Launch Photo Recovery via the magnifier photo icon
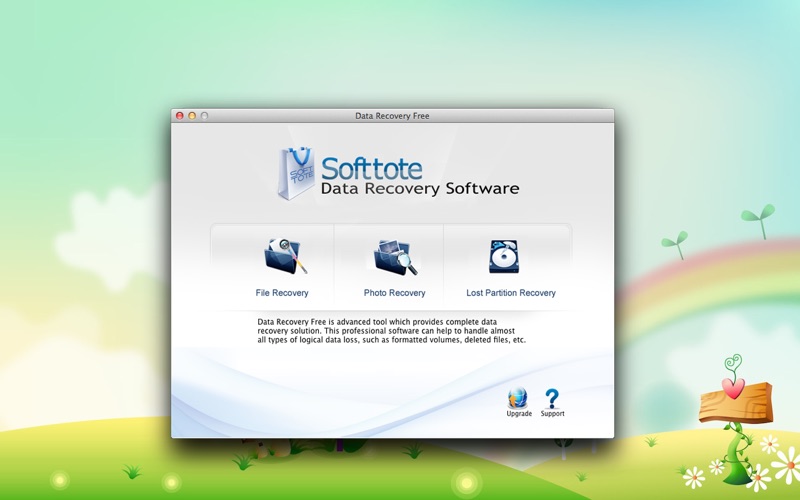800x500 pixels. [394, 257]
